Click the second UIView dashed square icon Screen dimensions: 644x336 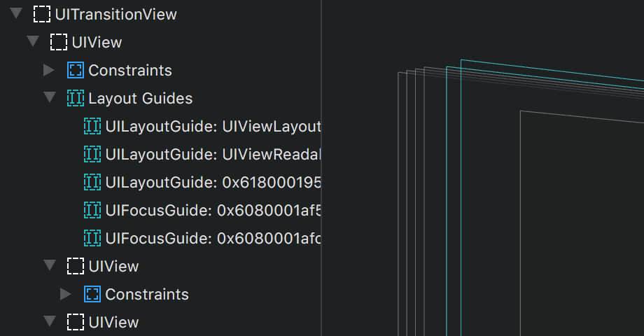click(75, 266)
